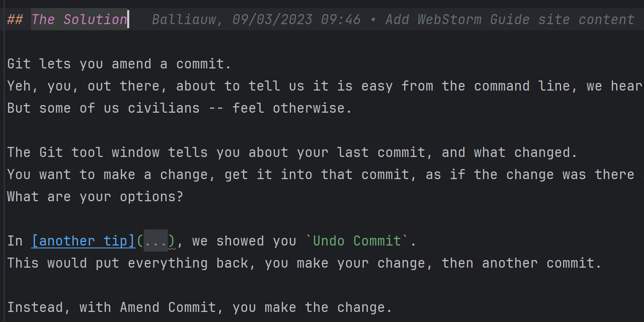Click the word 'amend' in first paragraph
644x322 pixels.
pos(132,64)
